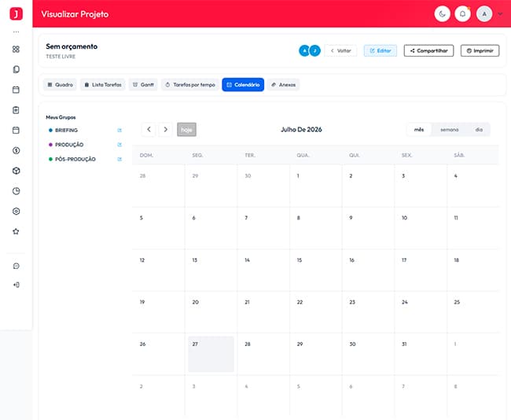
Task: Open notifications bell icon
Action: click(462, 14)
